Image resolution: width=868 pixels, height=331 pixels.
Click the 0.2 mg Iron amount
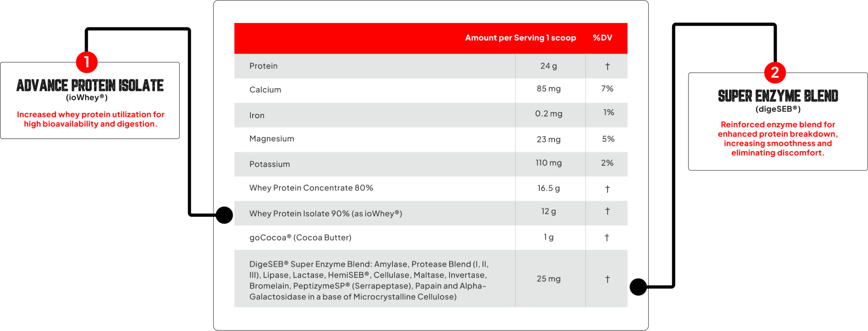point(549,113)
